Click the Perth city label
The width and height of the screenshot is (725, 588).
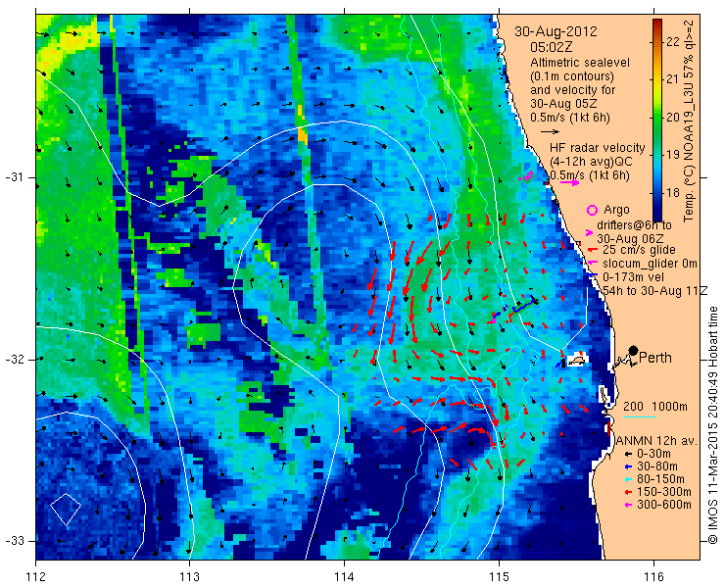click(655, 358)
